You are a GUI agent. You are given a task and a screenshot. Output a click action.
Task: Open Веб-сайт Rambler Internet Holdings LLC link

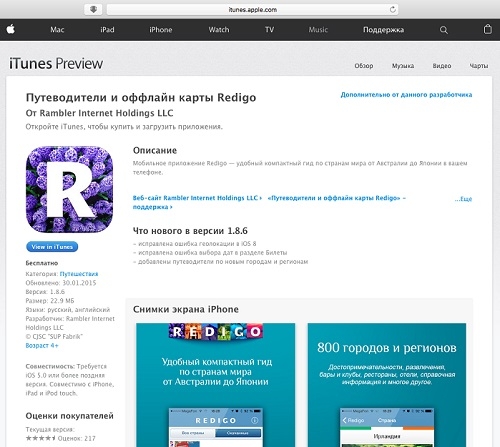click(197, 198)
